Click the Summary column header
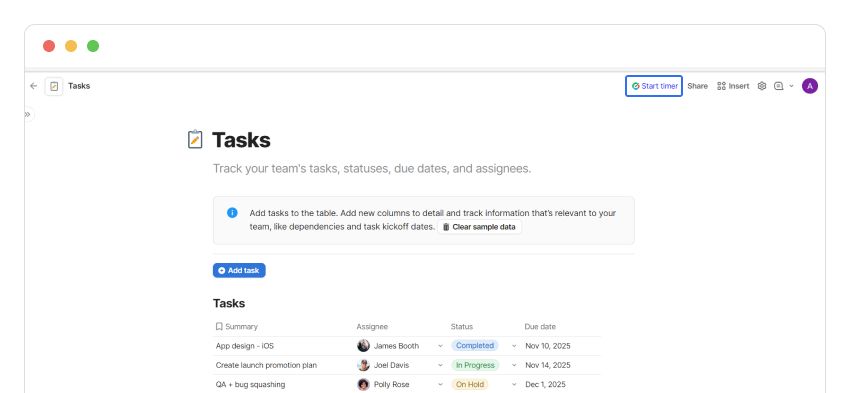This screenshot has width=851, height=393. point(236,326)
